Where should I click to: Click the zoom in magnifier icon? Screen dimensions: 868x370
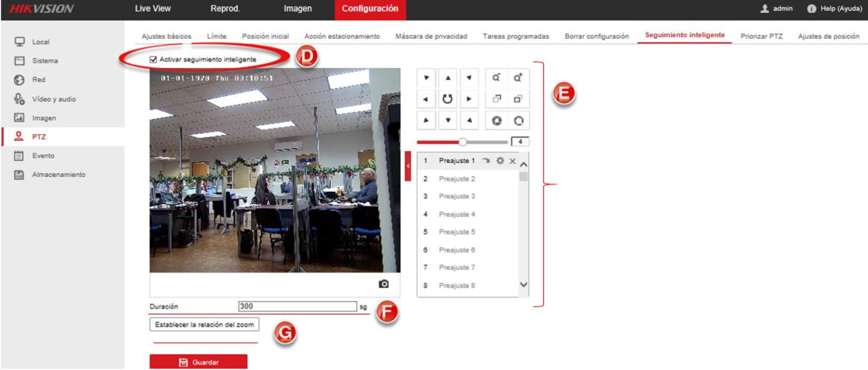[518, 78]
